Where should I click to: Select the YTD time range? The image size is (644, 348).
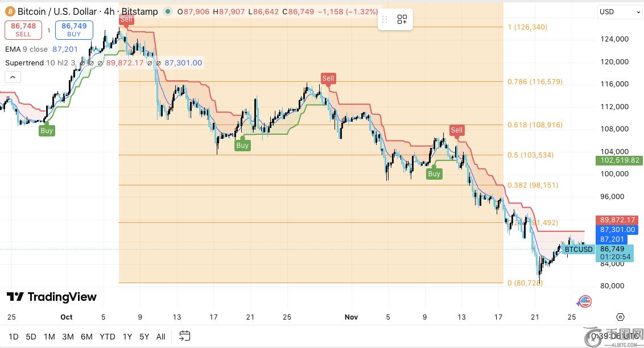pos(107,337)
